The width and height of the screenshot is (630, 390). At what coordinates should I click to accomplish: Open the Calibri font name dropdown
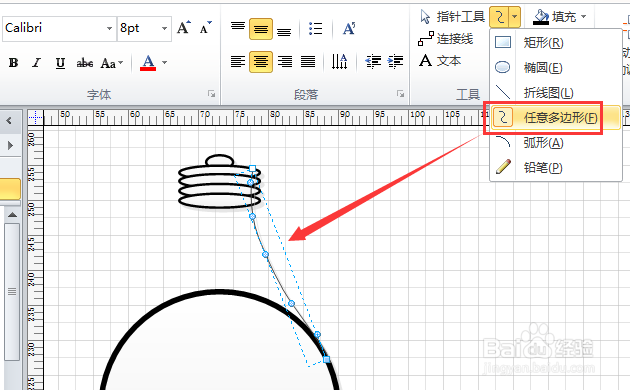[109, 29]
